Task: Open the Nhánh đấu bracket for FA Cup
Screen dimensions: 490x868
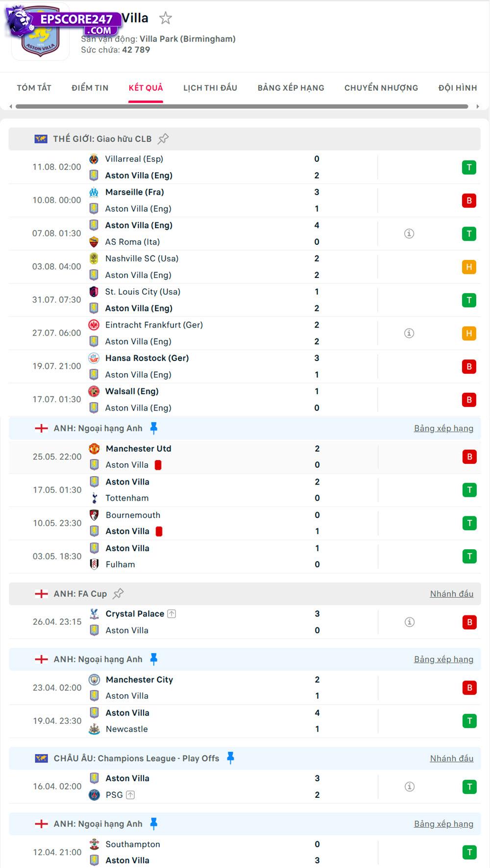Action: (x=452, y=593)
